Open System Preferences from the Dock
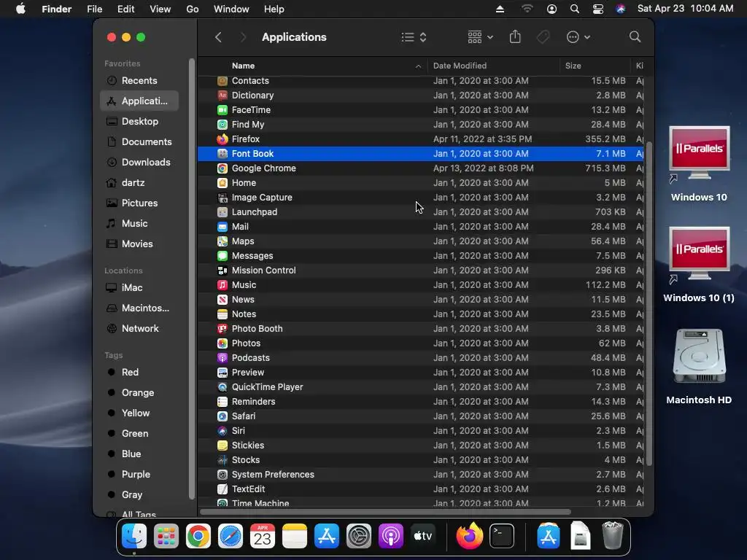Viewport: 747px width, 560px height. (x=359, y=536)
